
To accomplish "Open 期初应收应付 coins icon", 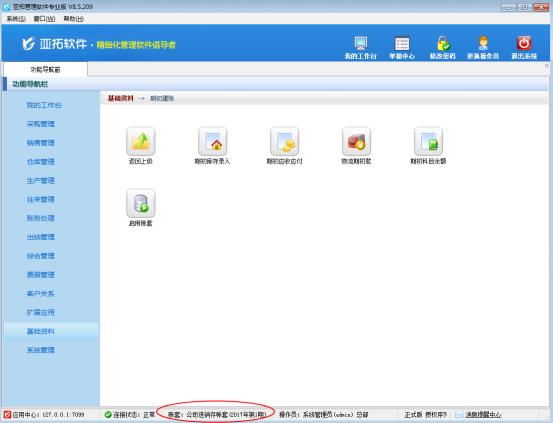I will pos(285,141).
